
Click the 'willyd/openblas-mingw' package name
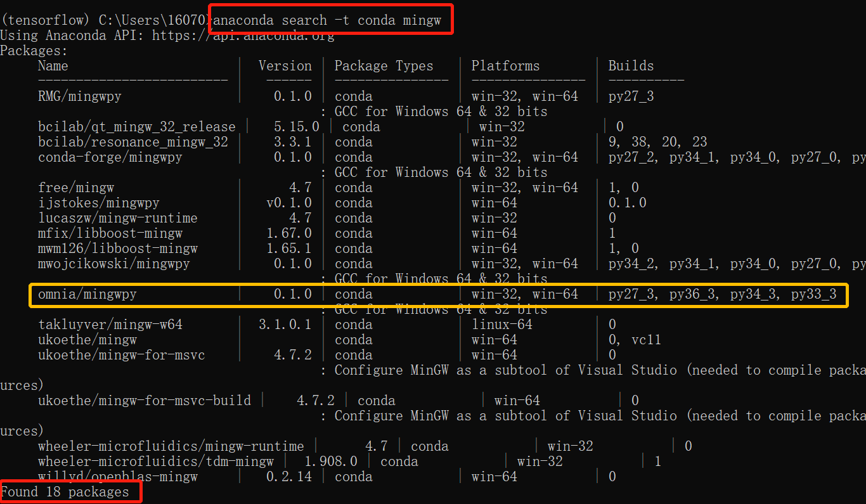click(x=118, y=477)
